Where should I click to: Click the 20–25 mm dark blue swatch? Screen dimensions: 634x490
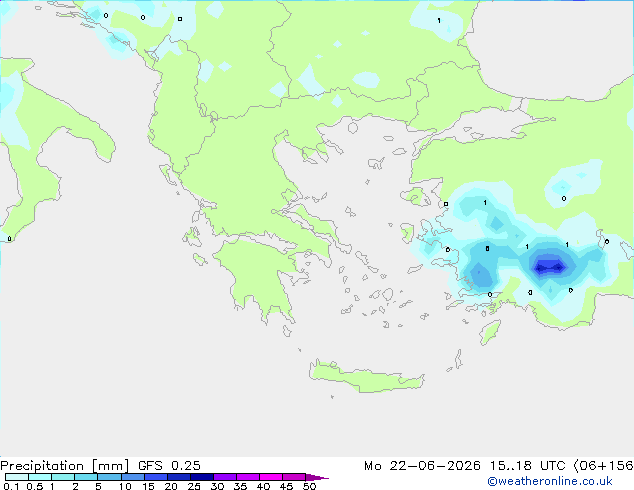[x=179, y=477]
